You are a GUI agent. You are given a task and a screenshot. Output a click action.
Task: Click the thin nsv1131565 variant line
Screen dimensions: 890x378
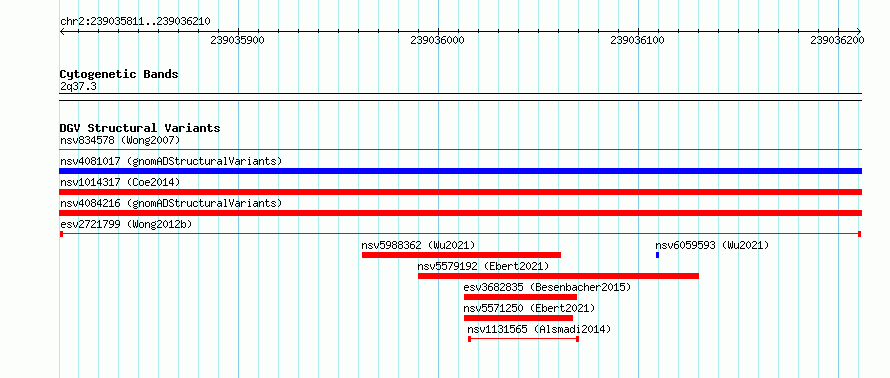click(x=523, y=339)
